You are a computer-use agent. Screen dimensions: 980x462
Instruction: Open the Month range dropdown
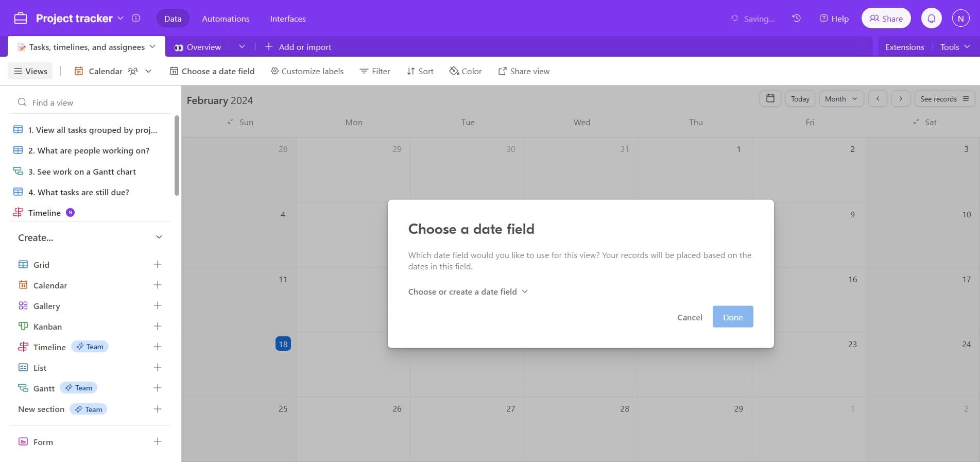click(841, 98)
